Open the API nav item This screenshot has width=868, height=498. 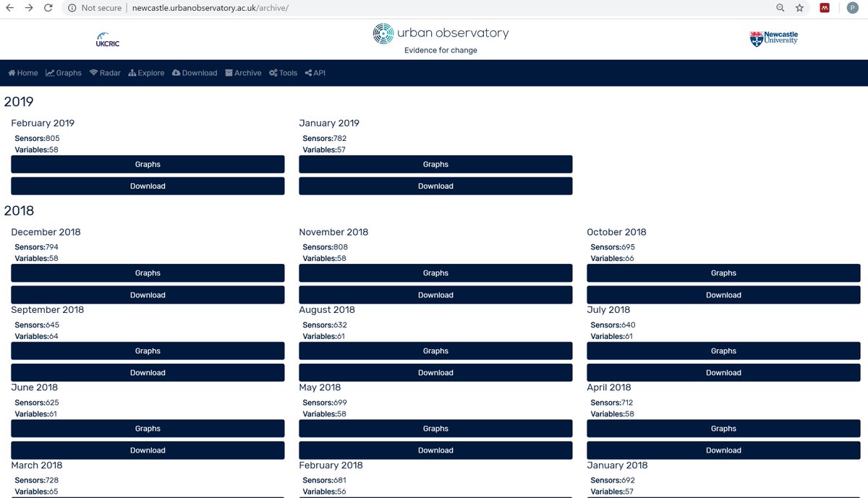[315, 73]
